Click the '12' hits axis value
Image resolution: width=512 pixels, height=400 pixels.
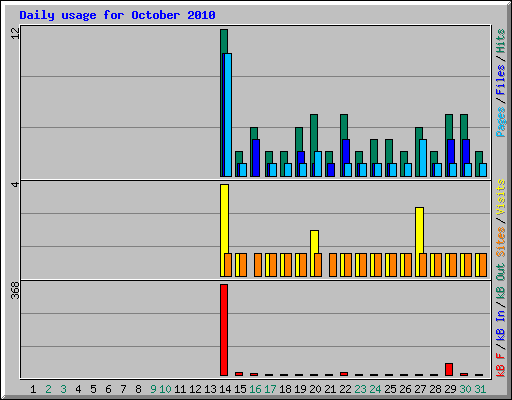coord(15,33)
